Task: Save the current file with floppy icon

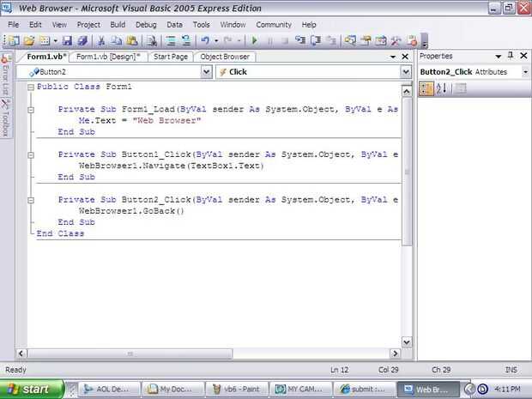Action: click(x=67, y=40)
